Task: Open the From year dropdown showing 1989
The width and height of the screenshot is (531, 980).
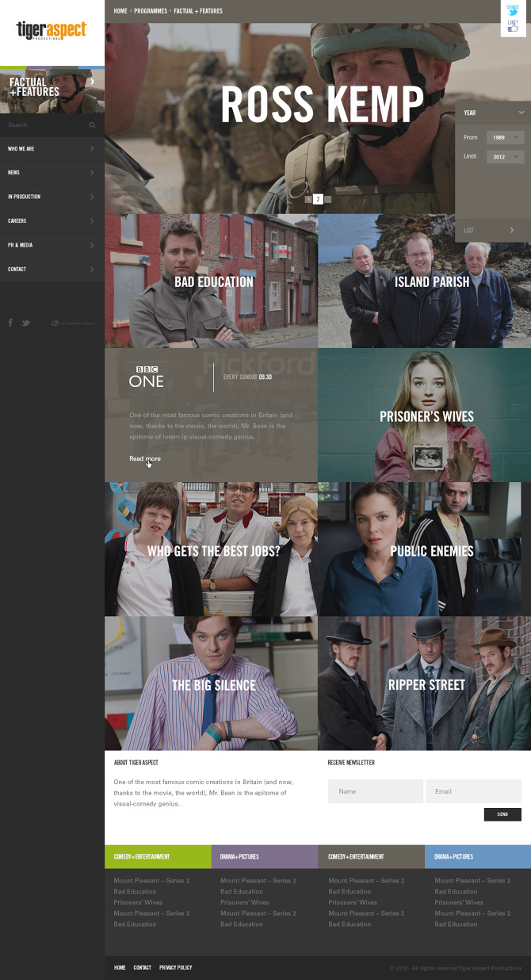Action: coord(505,137)
